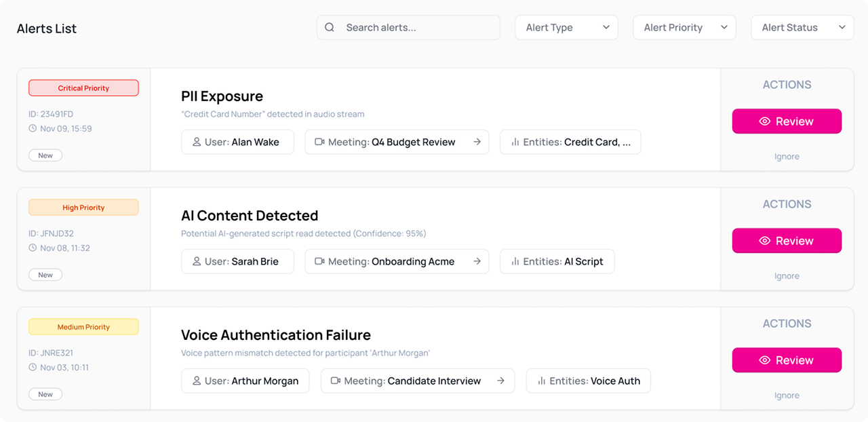Viewport: 868px width, 422px height.
Task: Click arrow icon beside Candidate Interview meeting
Action: [500, 381]
